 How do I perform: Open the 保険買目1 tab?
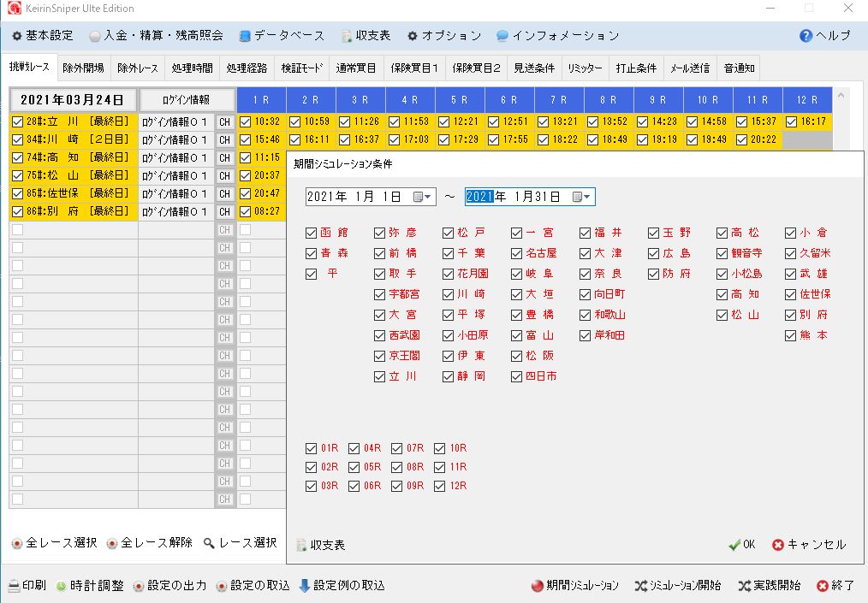click(x=414, y=68)
